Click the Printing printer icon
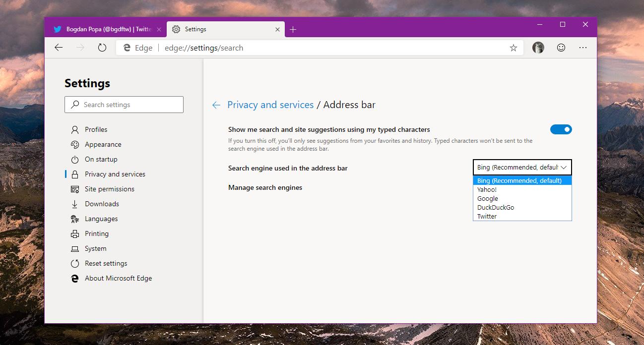 tap(75, 234)
